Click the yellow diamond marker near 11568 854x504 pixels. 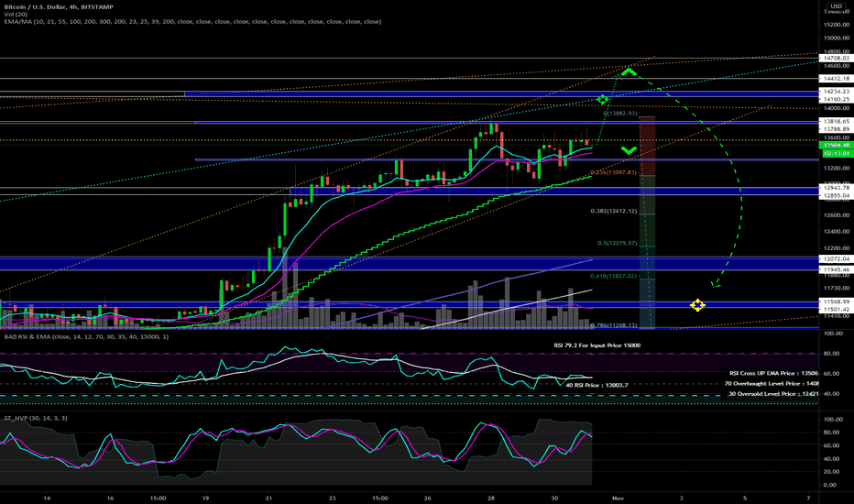coord(697,305)
